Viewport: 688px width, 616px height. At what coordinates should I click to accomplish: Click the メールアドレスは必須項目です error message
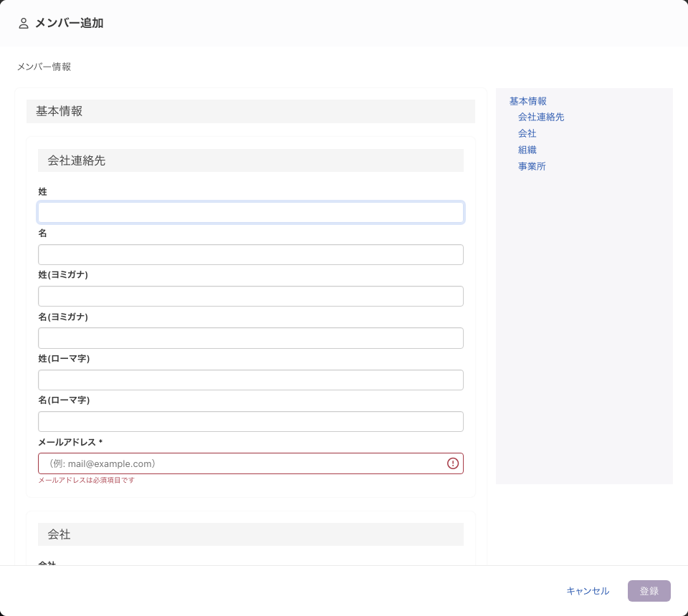[x=87, y=480]
